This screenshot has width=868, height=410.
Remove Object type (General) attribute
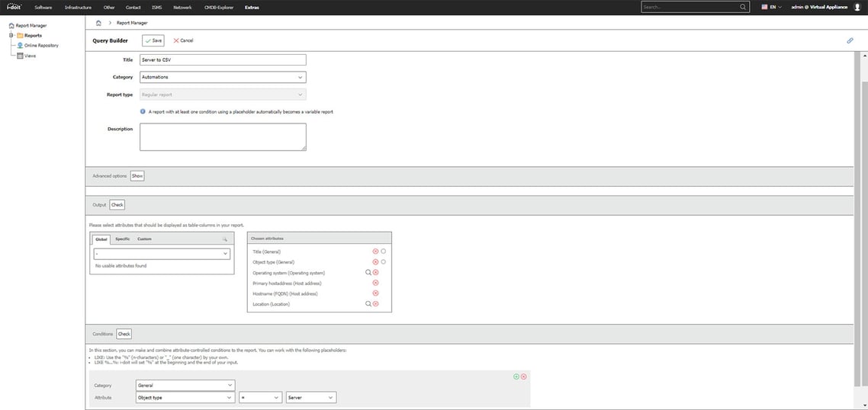tap(375, 261)
